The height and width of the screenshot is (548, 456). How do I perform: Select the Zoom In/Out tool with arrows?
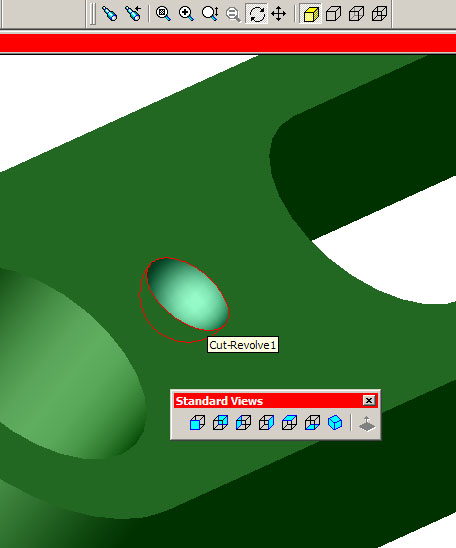210,14
